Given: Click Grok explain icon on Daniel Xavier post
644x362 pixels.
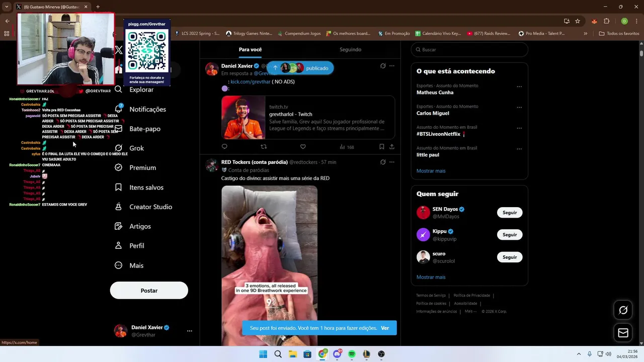Looking at the screenshot, I should [383, 66].
